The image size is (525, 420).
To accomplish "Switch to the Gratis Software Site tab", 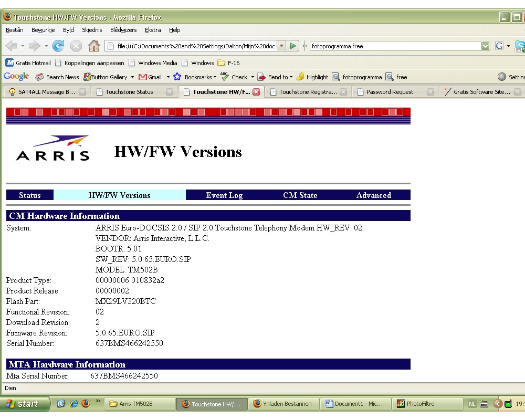I will pyautogui.click(x=482, y=92).
